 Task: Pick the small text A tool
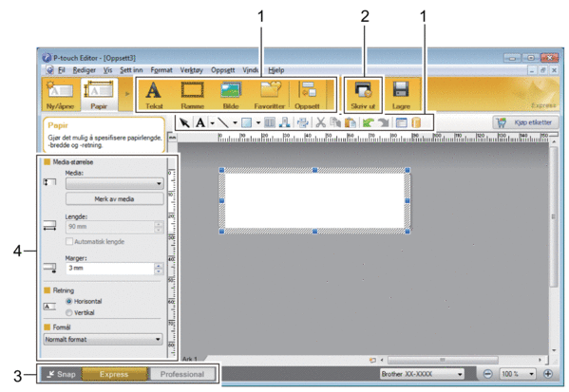pos(200,123)
